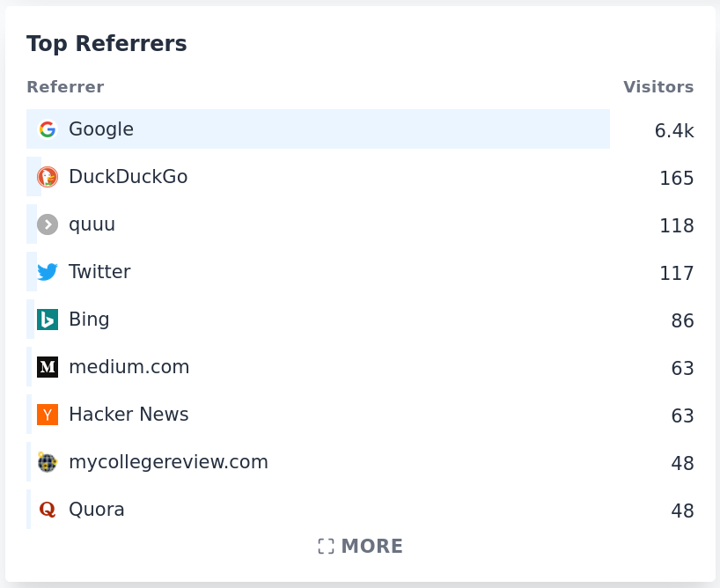The width and height of the screenshot is (720, 588).
Task: Click the DuckDuckGo logo icon
Action: (x=48, y=176)
